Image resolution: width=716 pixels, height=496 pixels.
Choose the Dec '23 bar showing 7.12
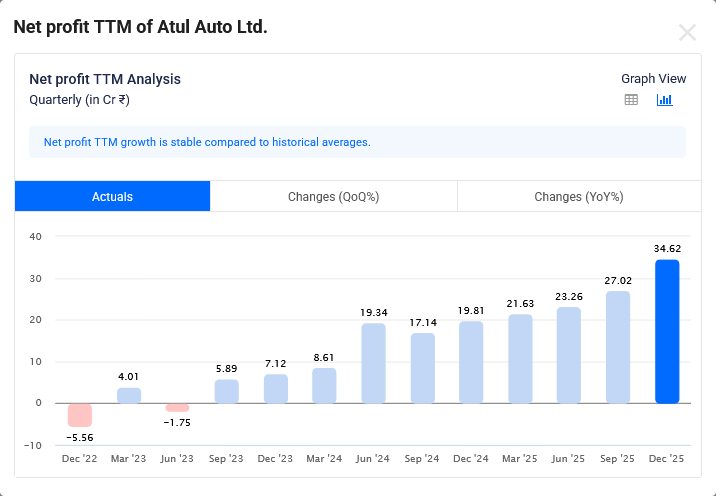[x=275, y=389]
